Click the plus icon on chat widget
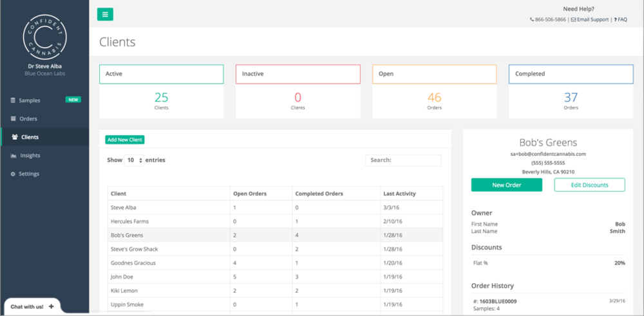This screenshot has height=316, width=644. pyautogui.click(x=52, y=306)
